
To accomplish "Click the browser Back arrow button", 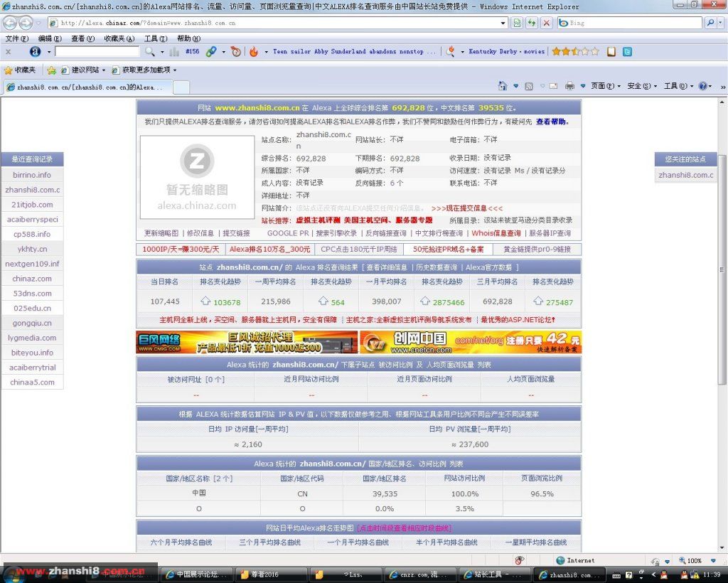I will coord(10,22).
